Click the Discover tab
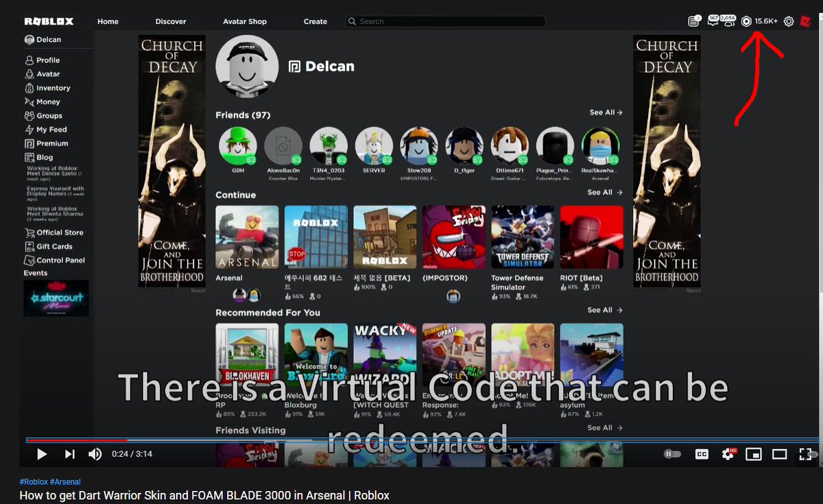The image size is (823, 504). pos(171,21)
